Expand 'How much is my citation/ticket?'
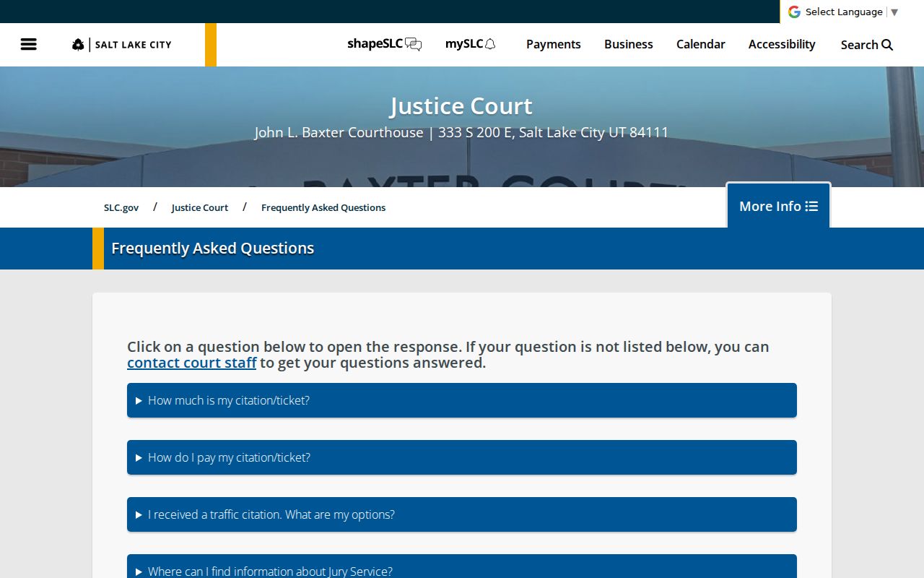The width and height of the screenshot is (924, 578). coord(462,400)
